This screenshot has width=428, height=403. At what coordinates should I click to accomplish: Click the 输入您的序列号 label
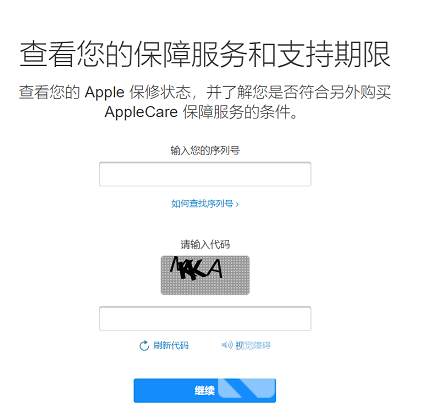(x=205, y=151)
